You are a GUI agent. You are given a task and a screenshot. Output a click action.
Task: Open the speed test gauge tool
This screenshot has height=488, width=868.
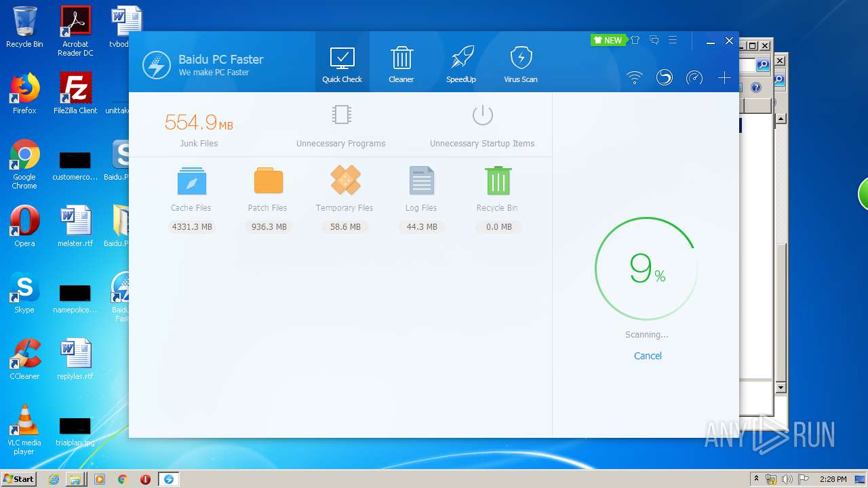click(694, 78)
